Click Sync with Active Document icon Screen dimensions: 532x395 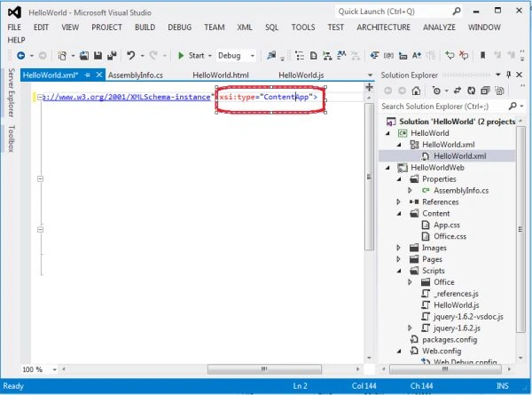(458, 91)
